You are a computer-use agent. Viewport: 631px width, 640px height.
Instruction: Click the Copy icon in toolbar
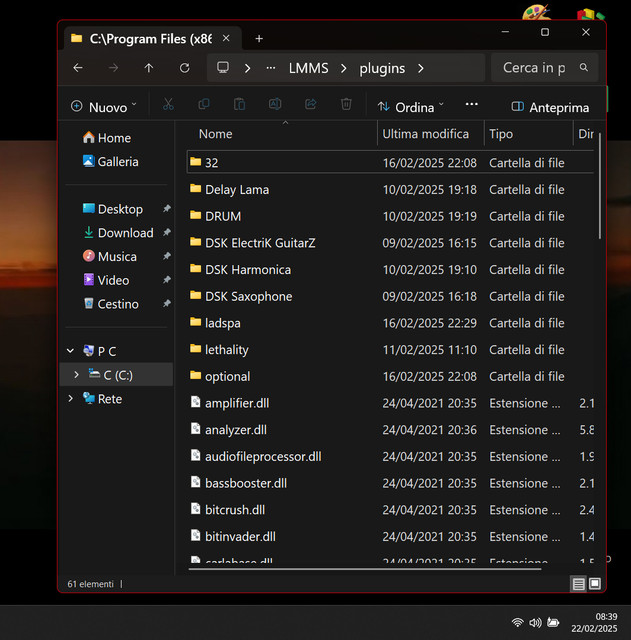(204, 104)
